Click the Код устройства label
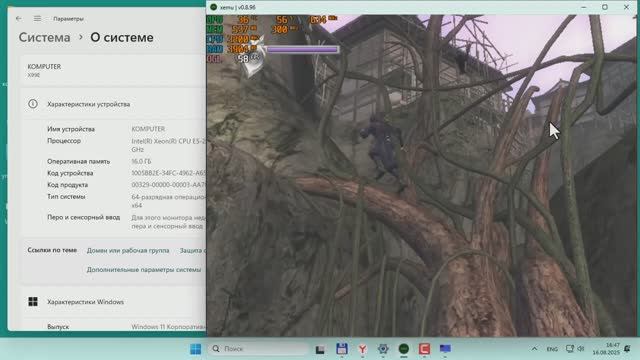 [x=70, y=173]
